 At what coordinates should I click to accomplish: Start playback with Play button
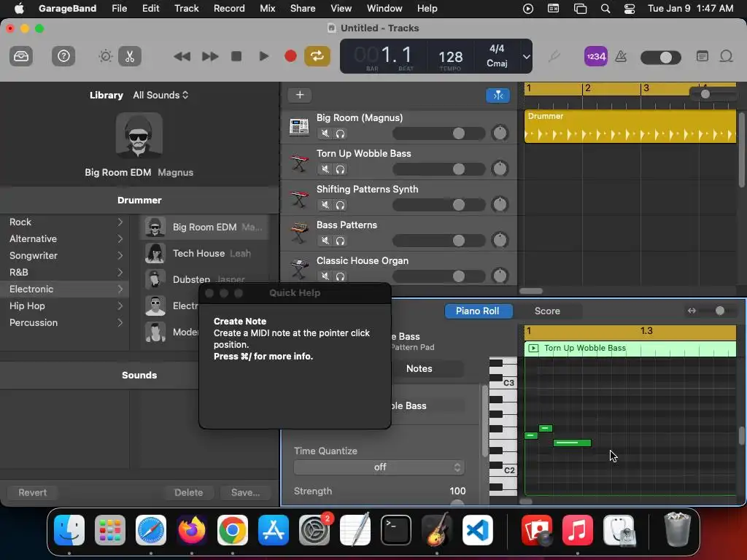tap(263, 57)
